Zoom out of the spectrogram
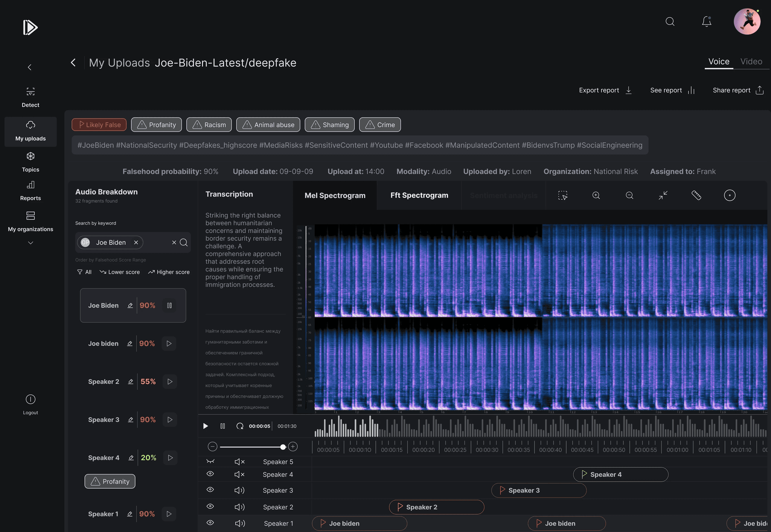Viewport: 771px width, 532px height. [x=629, y=195]
